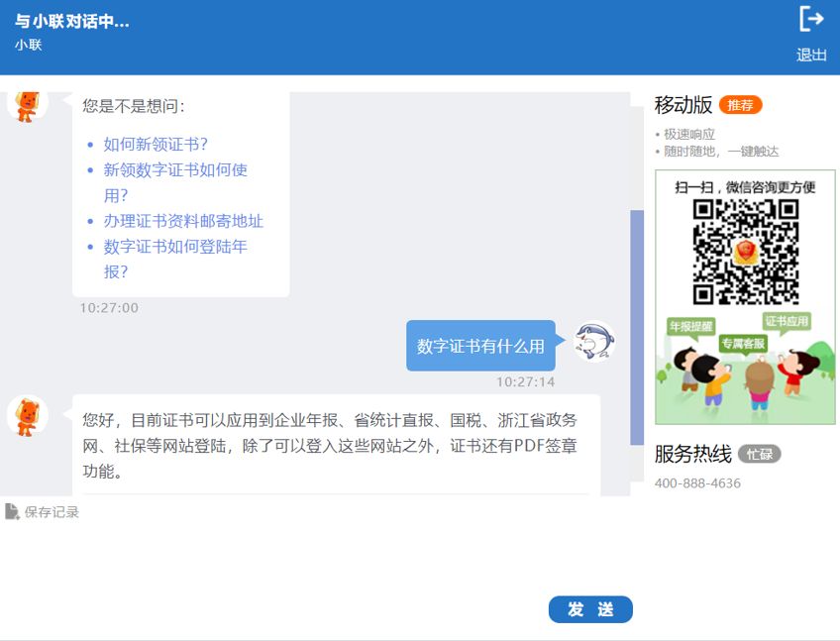Click the sent message bubble 数字证书有什么用

(480, 346)
